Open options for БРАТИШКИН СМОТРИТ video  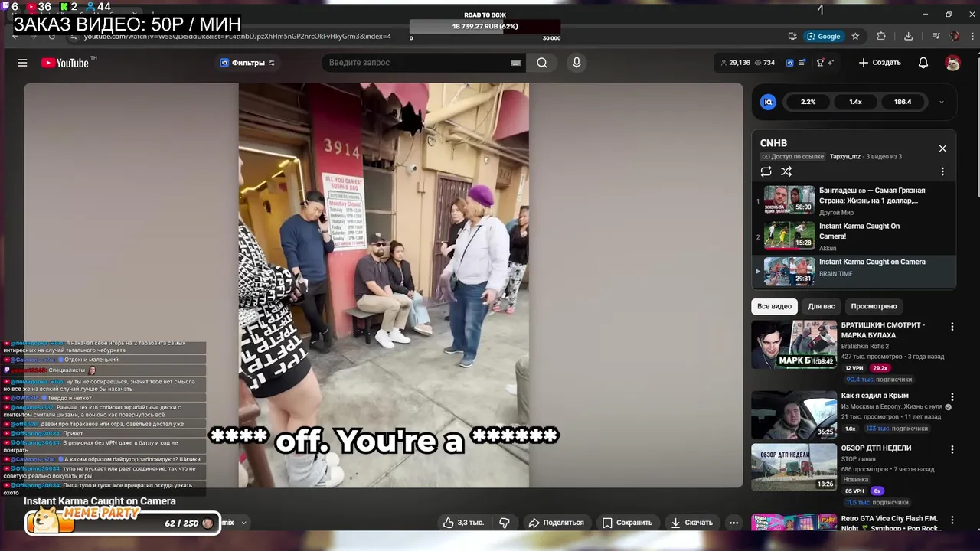click(952, 327)
